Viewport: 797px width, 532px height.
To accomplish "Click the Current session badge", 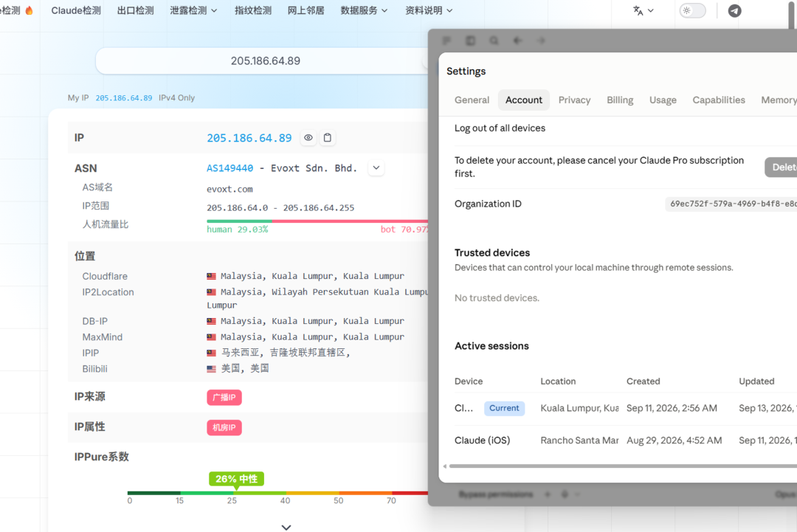I will [504, 408].
